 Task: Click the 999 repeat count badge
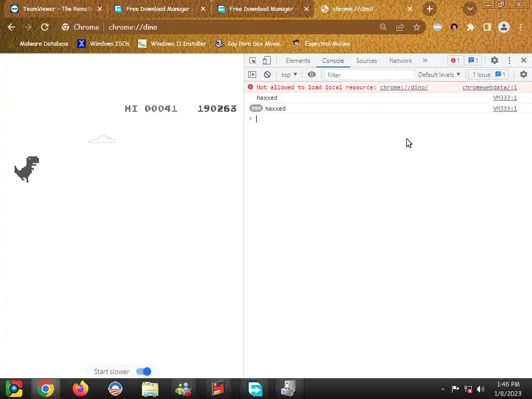[x=256, y=108]
